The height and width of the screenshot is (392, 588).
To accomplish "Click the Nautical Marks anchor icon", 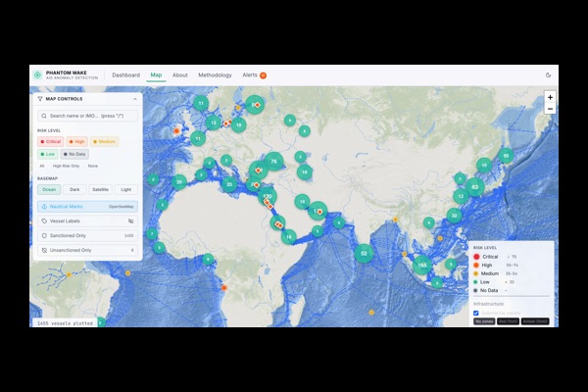I will click(x=44, y=207).
